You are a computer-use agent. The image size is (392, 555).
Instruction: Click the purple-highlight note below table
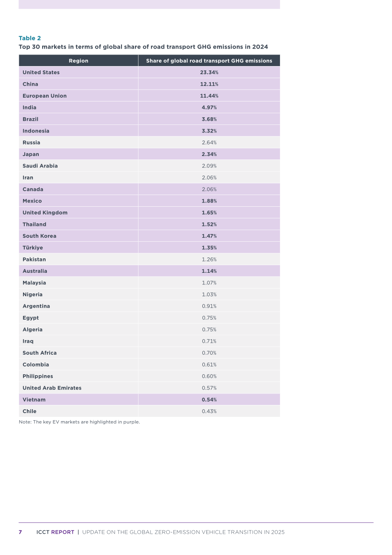click(x=79, y=422)
